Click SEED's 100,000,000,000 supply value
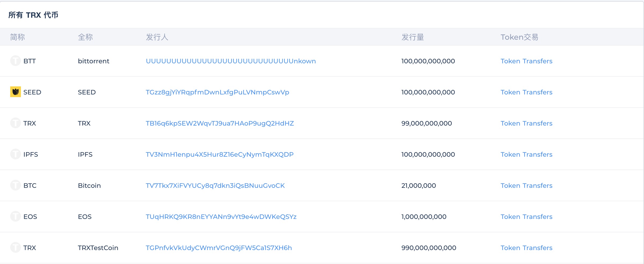Image resolution: width=644 pixels, height=264 pixels. (428, 92)
